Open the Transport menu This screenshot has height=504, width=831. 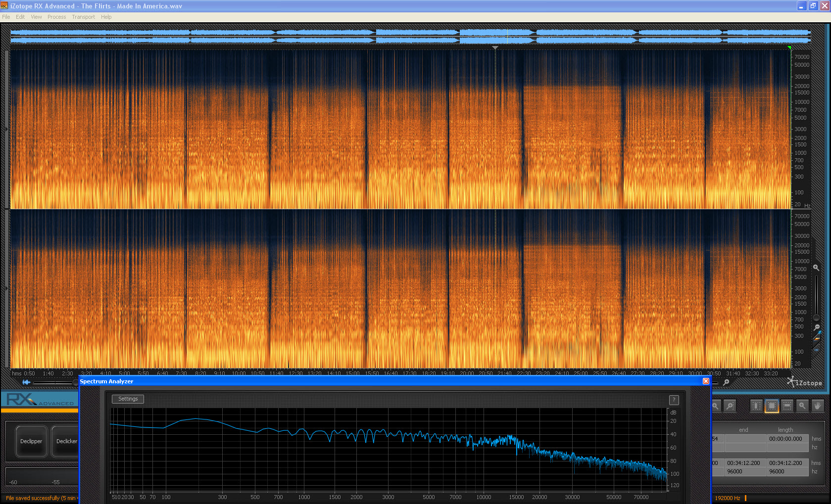pos(83,17)
